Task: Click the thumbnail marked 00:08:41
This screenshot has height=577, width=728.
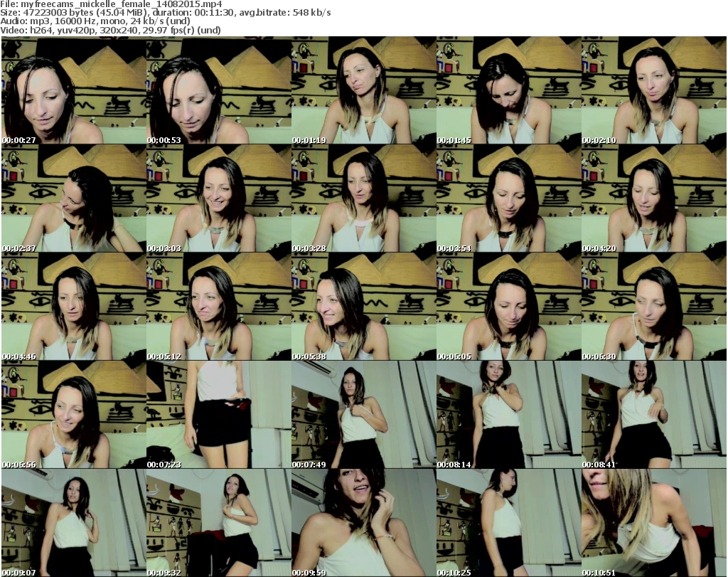Action: click(x=654, y=415)
